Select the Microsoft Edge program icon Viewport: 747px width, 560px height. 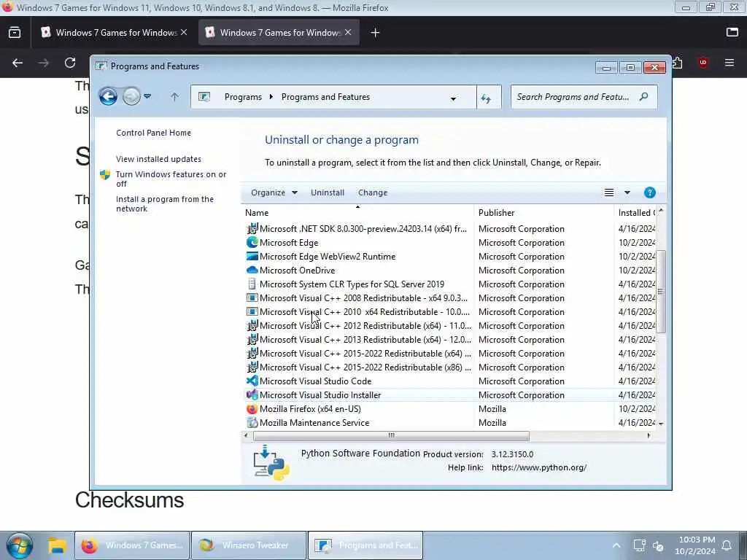coord(252,242)
